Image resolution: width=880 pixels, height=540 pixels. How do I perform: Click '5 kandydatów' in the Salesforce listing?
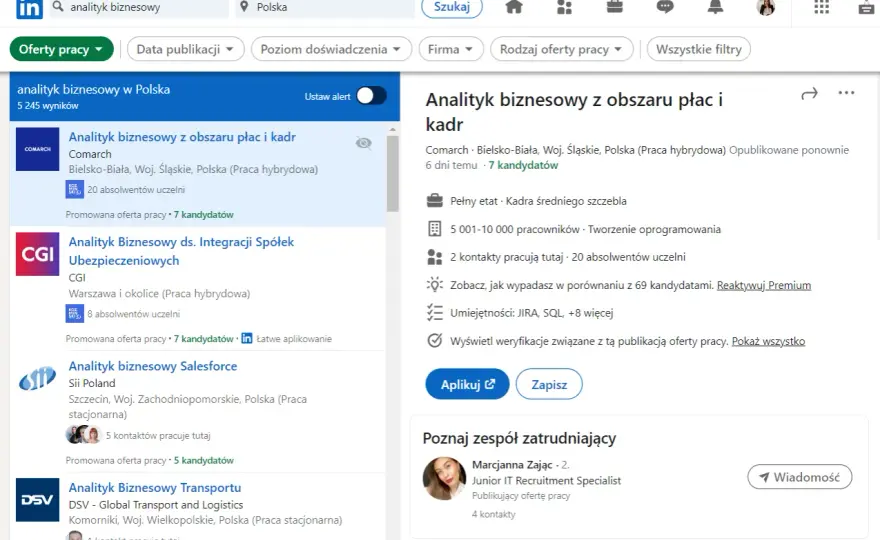[x=204, y=460]
